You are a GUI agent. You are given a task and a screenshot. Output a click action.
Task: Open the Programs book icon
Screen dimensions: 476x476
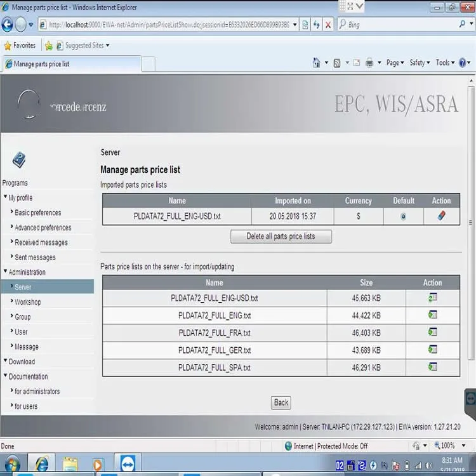point(19,160)
